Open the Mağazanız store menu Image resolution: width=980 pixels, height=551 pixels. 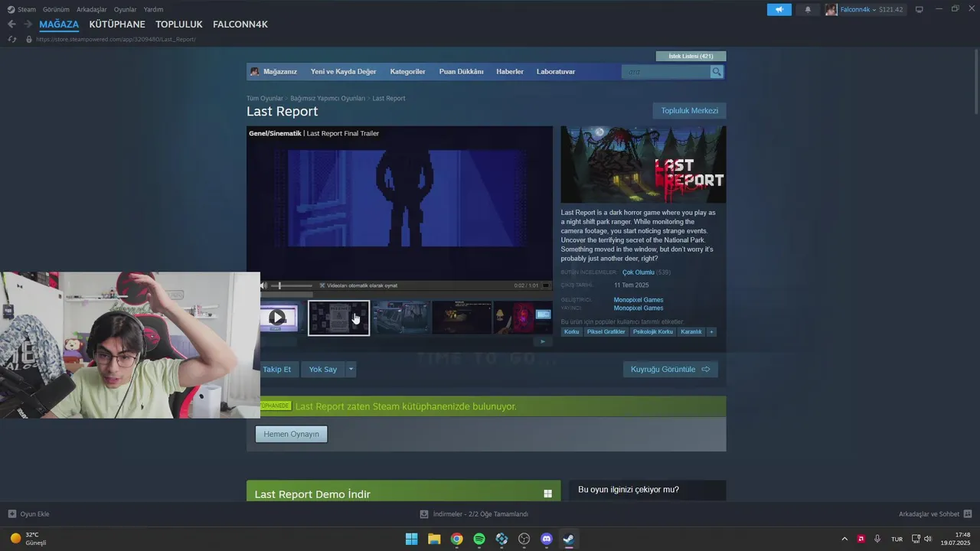pyautogui.click(x=280, y=72)
